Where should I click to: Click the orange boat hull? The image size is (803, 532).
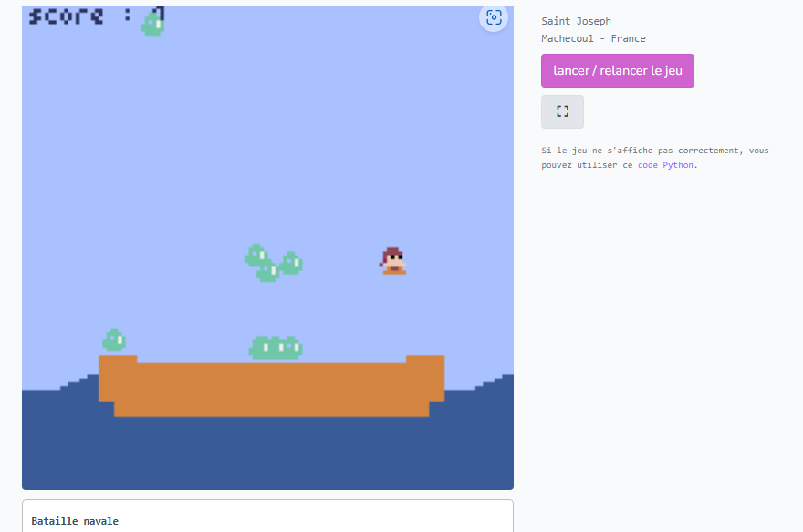[x=271, y=386]
